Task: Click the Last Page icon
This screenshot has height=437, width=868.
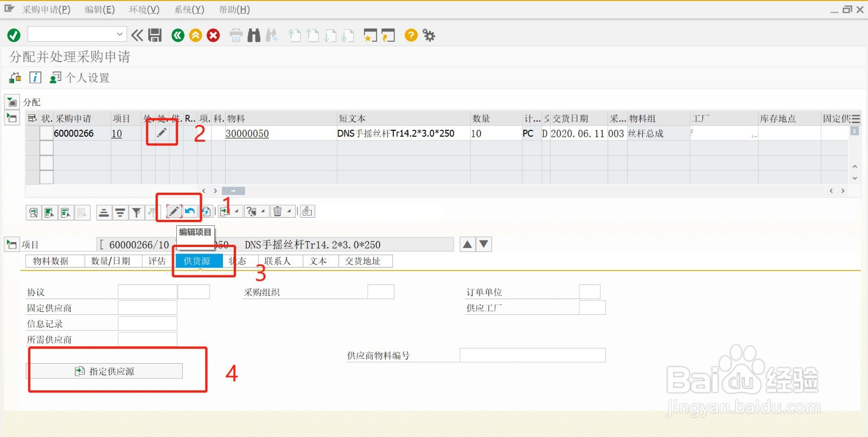Action: point(348,36)
